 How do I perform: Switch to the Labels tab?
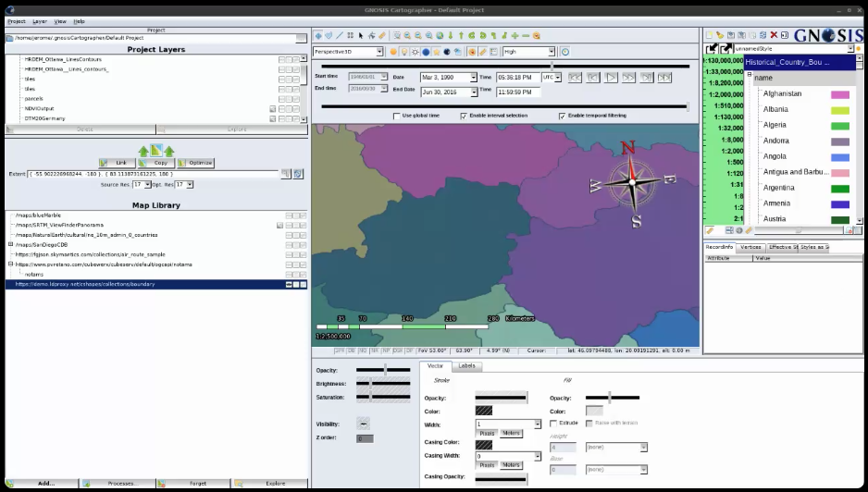pyautogui.click(x=467, y=365)
